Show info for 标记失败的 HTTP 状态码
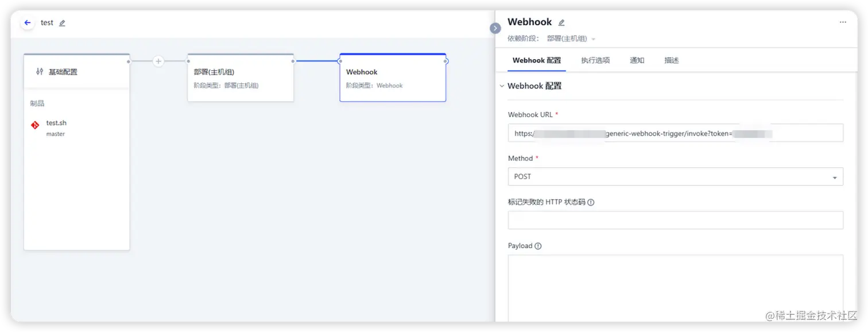Screen dimensions: 868x332 591,202
